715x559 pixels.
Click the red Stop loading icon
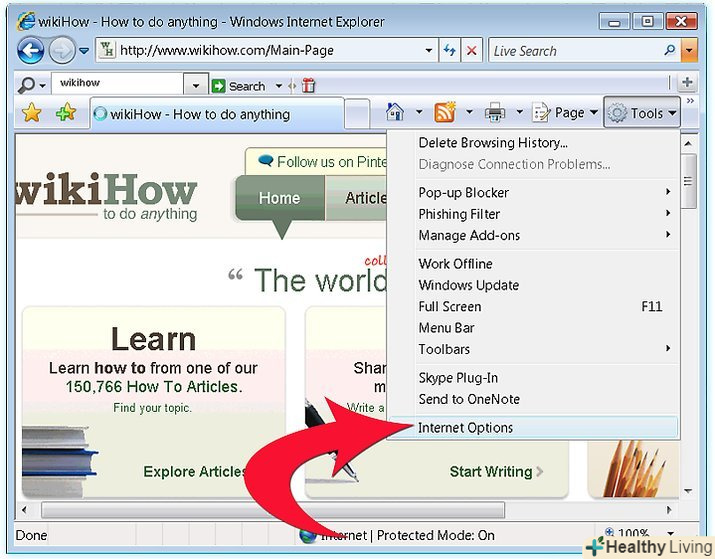471,51
